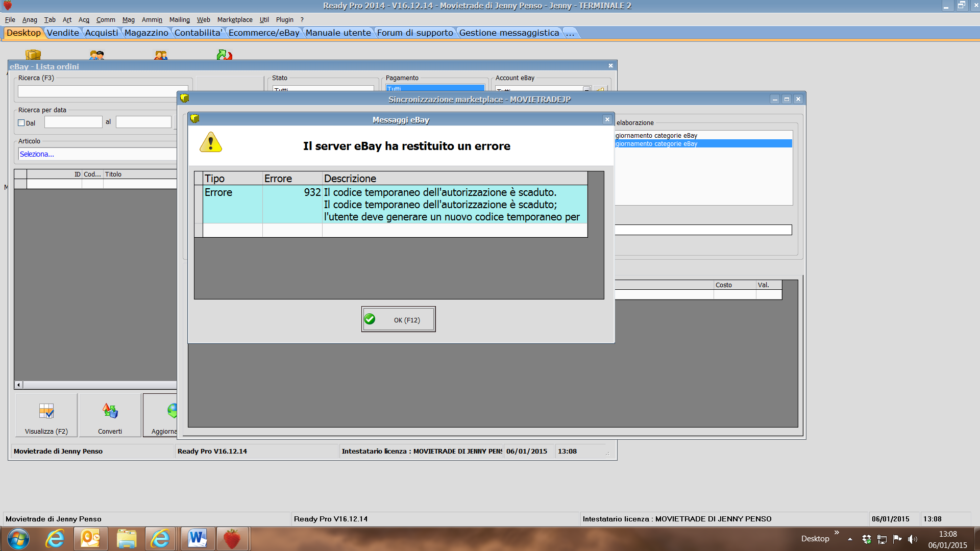
Task: Show hidden system tray icons arrow
Action: tap(850, 539)
